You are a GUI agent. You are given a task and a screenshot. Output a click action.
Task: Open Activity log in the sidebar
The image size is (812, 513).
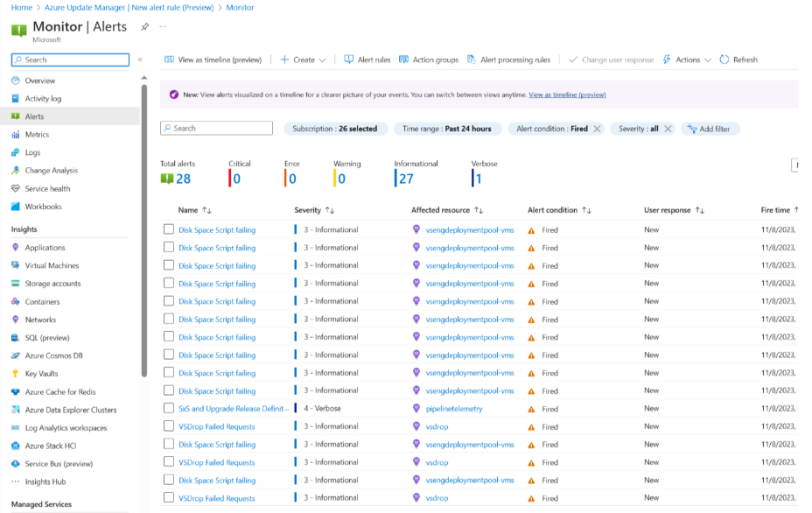(44, 97)
